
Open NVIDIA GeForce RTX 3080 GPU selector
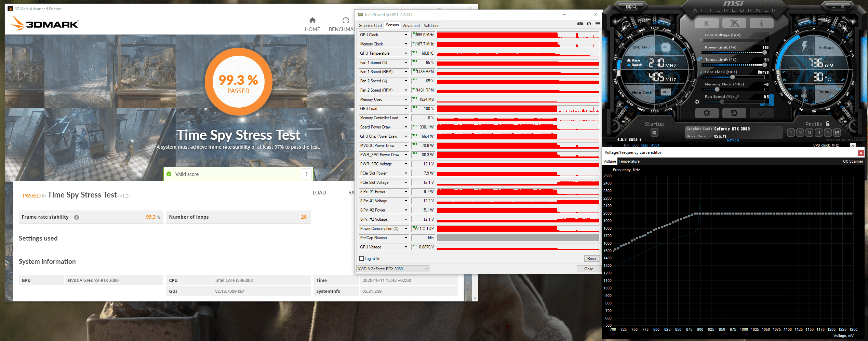393,269
